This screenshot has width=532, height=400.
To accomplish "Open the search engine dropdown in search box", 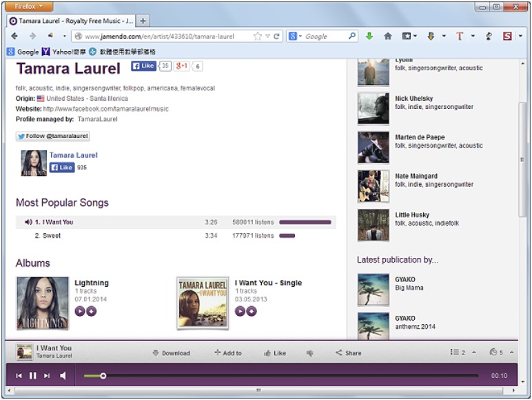I will coord(300,36).
